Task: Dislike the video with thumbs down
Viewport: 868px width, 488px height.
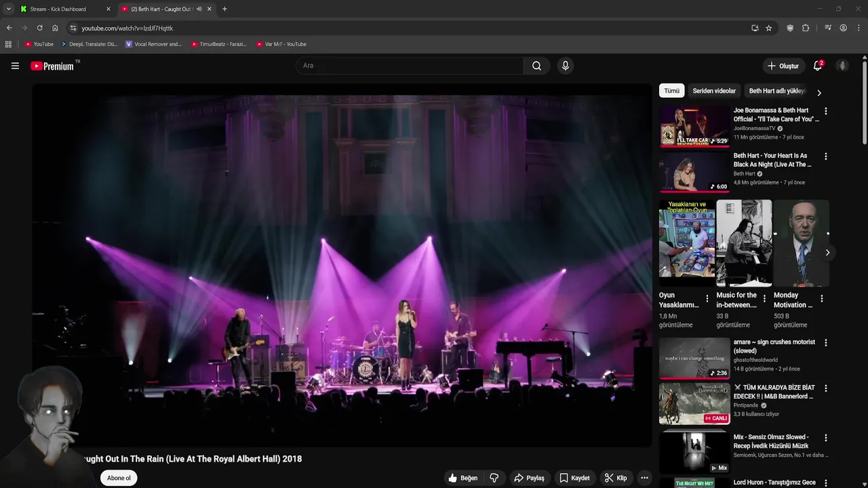Action: (x=494, y=478)
